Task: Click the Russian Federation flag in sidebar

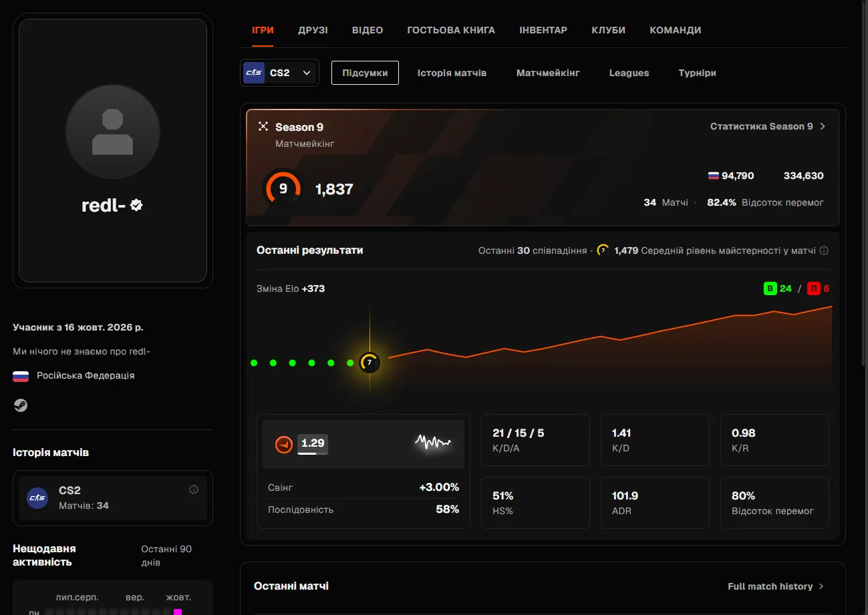Action: pyautogui.click(x=21, y=376)
